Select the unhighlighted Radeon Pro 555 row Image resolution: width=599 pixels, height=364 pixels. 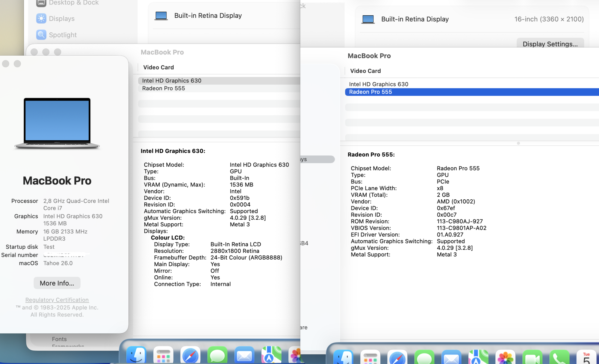point(164,88)
